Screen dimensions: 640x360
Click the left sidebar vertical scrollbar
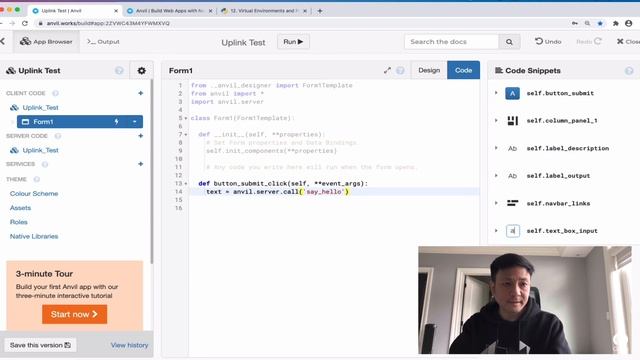coord(152,171)
